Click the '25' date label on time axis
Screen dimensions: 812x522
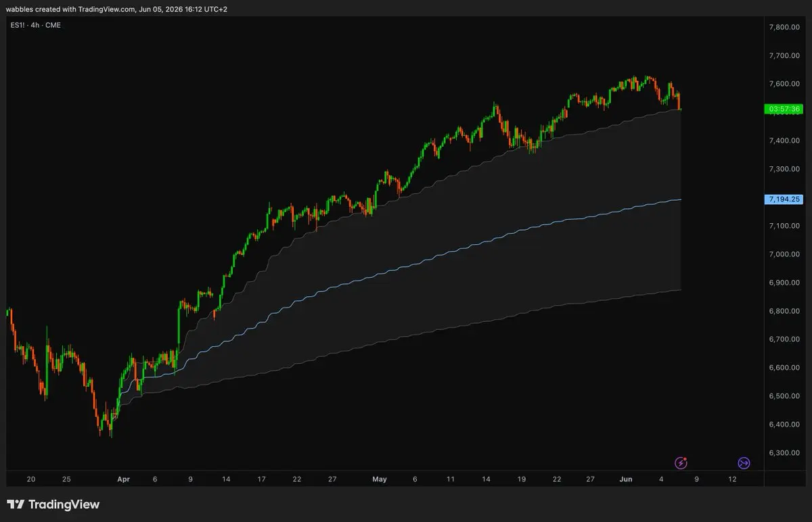click(x=66, y=479)
